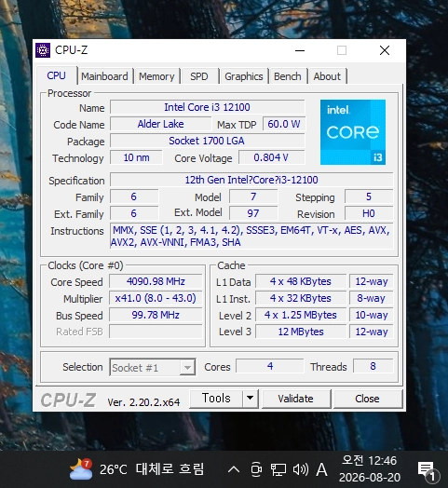This screenshot has width=448, height=488.
Task: Click the empty Rated FSB field
Action: pyautogui.click(x=156, y=332)
